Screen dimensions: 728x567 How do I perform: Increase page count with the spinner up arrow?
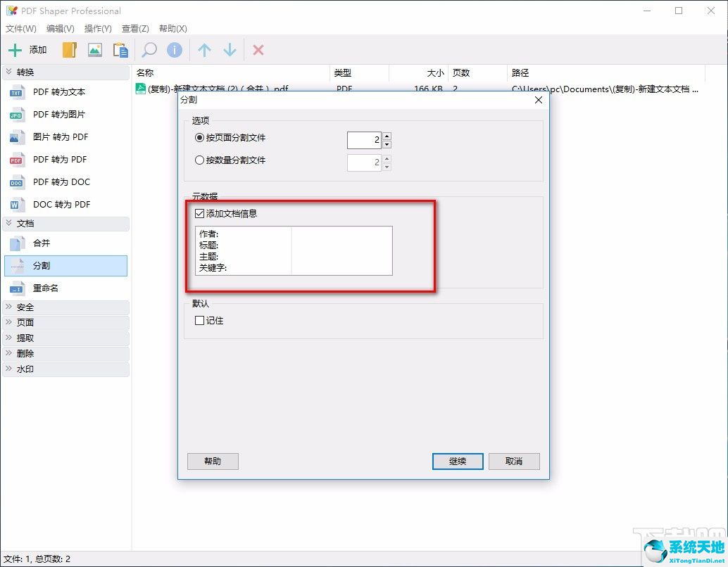[x=387, y=136]
